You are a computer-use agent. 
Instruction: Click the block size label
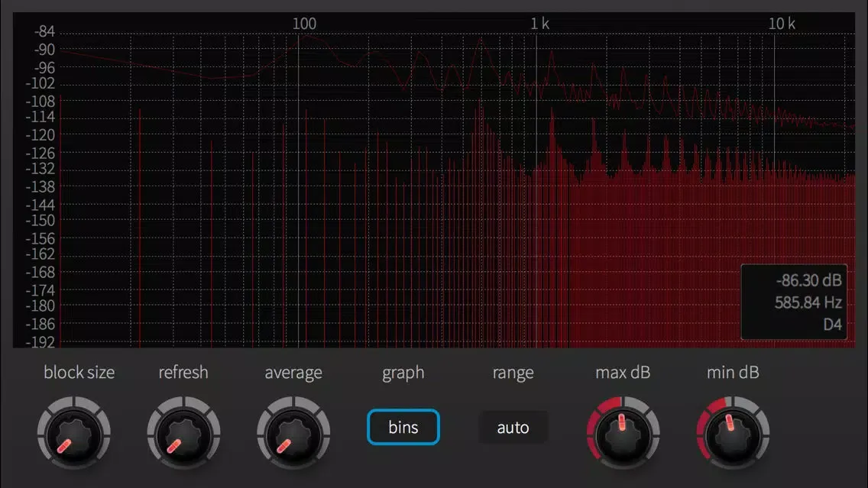tap(79, 373)
